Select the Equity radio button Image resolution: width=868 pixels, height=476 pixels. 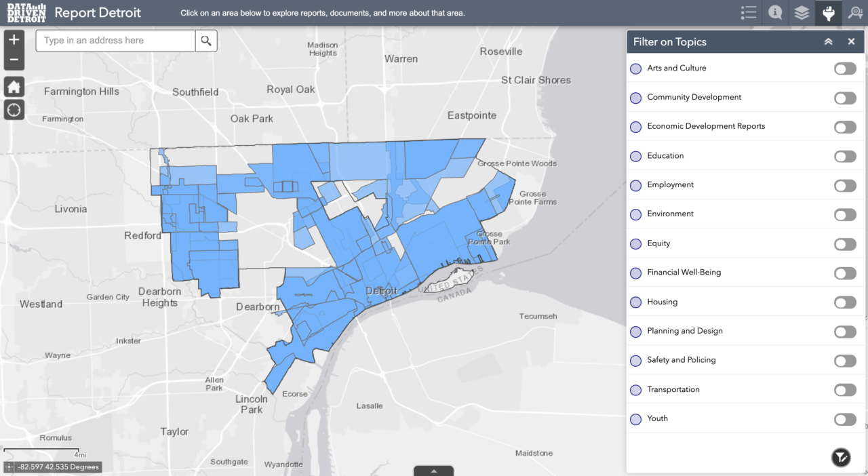pyautogui.click(x=635, y=244)
